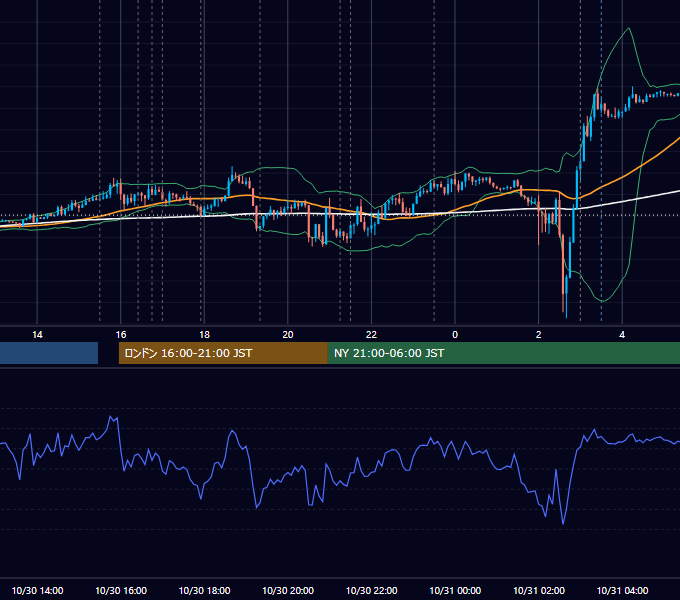
Task: Click the ロンドン 16:00-21:00 JST session bar
Action: [223, 353]
